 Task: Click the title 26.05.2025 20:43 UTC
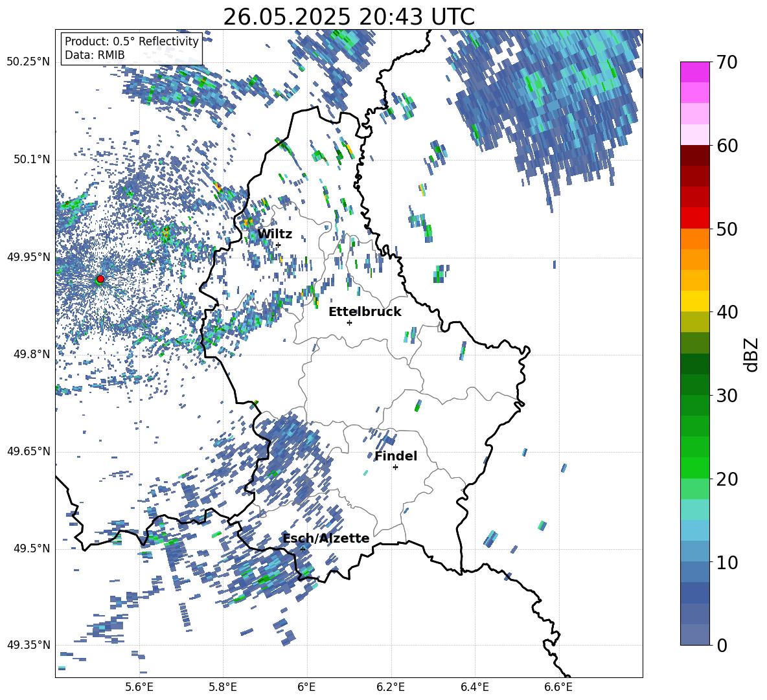(349, 17)
